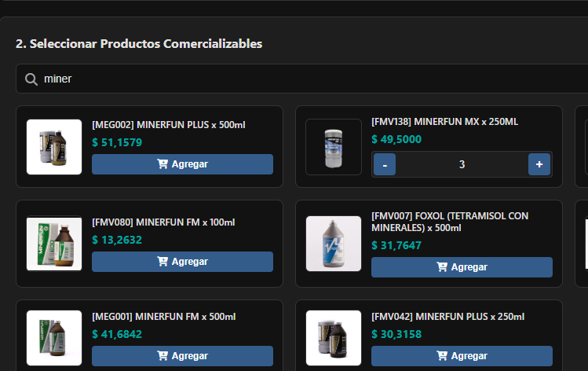Open MINERFUN MX x 250ML product image
588x371 pixels.
point(334,147)
